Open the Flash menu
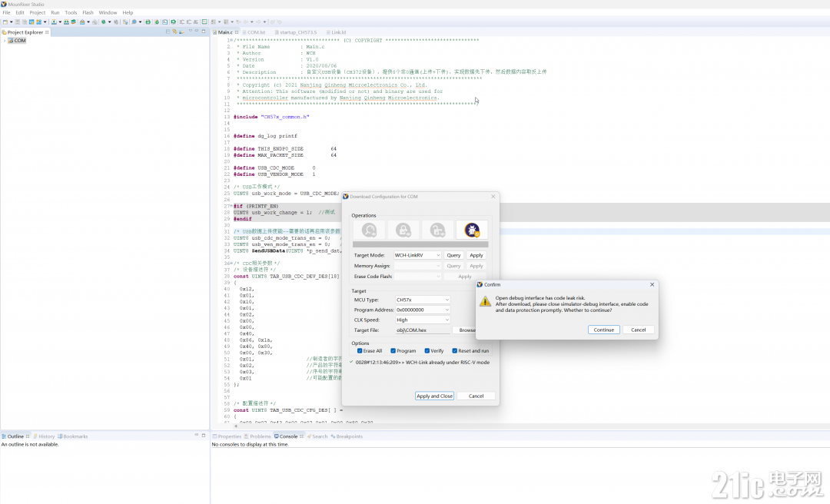Image resolution: width=830 pixels, height=504 pixels. [x=88, y=13]
